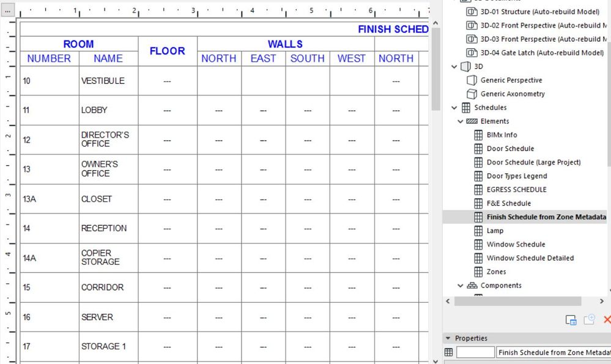This screenshot has height=364, width=611.
Task: Click the STORAGE 1 name cell
Action: tap(108, 346)
